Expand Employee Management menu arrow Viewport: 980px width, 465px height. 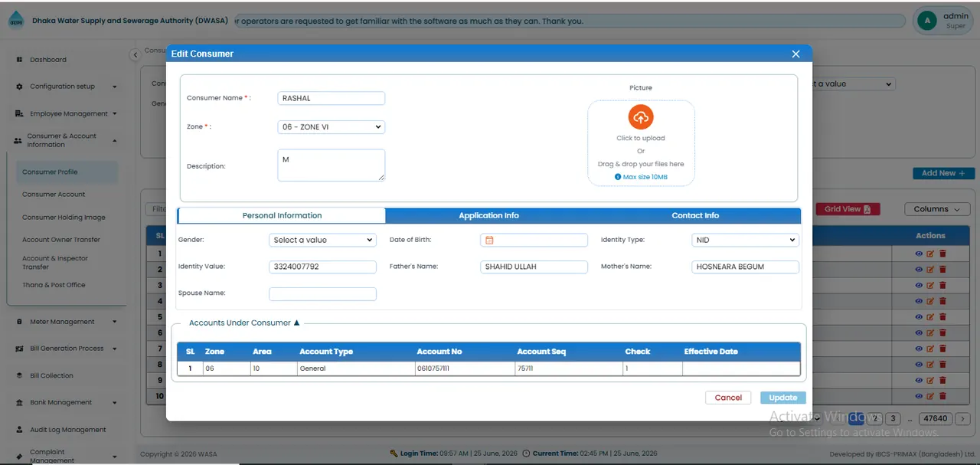[x=115, y=113]
